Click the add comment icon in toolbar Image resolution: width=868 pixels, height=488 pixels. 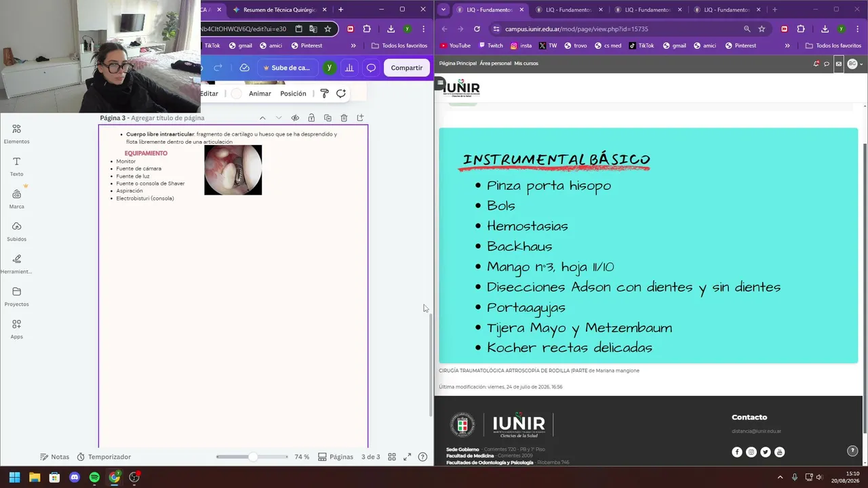(341, 94)
